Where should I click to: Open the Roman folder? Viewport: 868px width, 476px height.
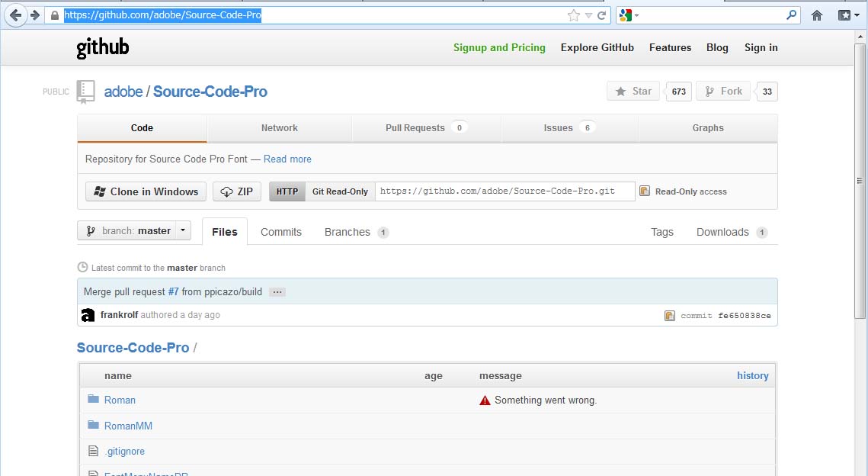pos(120,400)
